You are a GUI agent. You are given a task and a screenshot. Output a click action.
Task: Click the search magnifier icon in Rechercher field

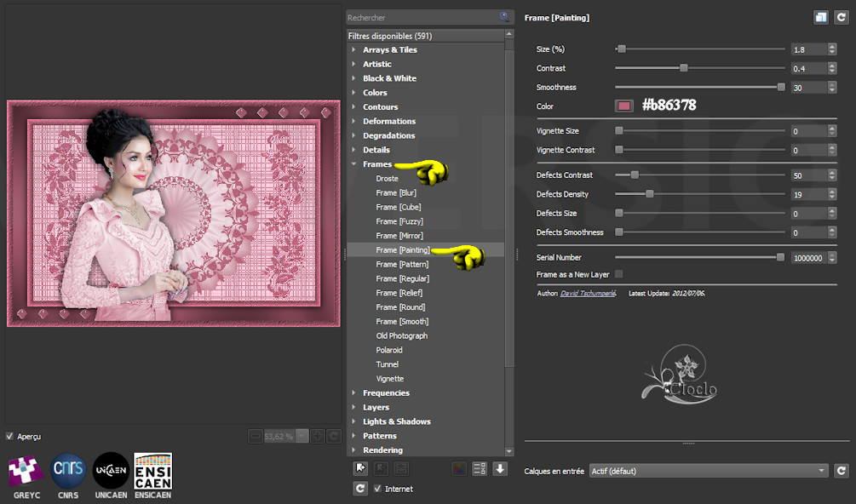[505, 17]
